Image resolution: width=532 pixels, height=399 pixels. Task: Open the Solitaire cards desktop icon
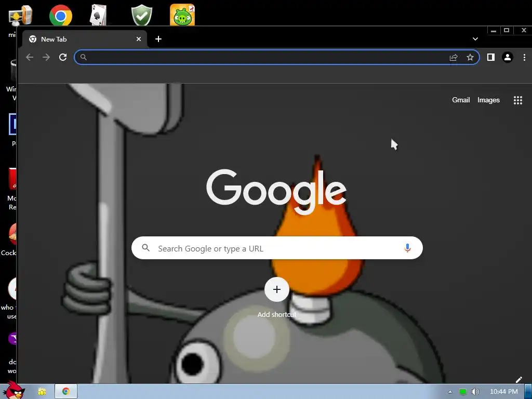[98, 15]
